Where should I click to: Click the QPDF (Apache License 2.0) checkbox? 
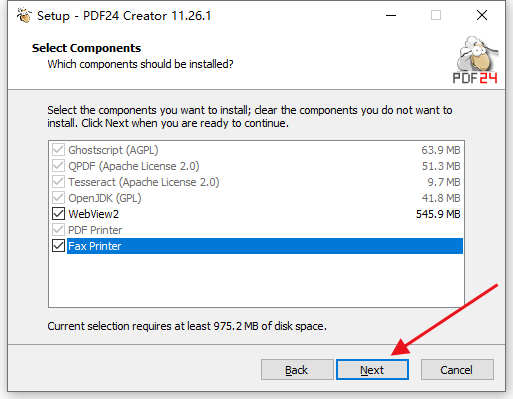point(58,166)
